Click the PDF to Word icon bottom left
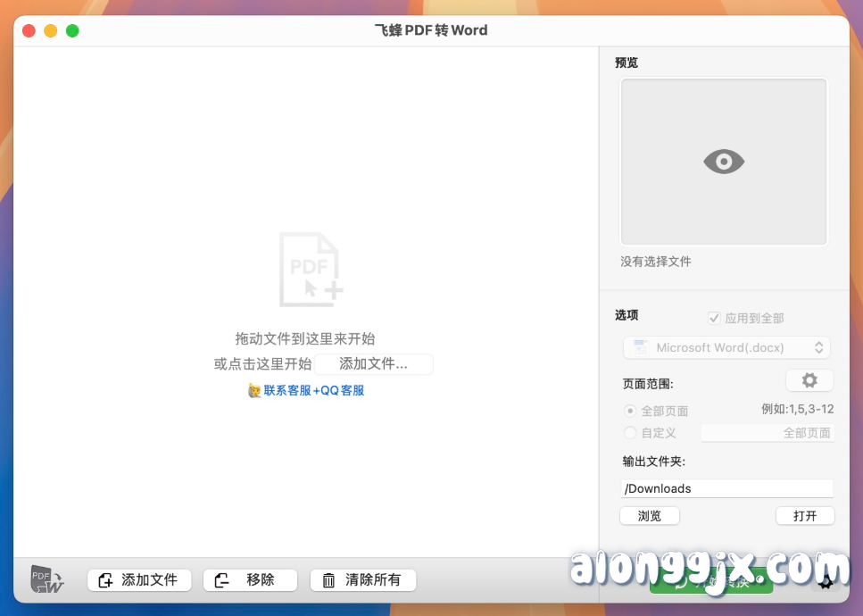The height and width of the screenshot is (616, 863). [x=45, y=579]
